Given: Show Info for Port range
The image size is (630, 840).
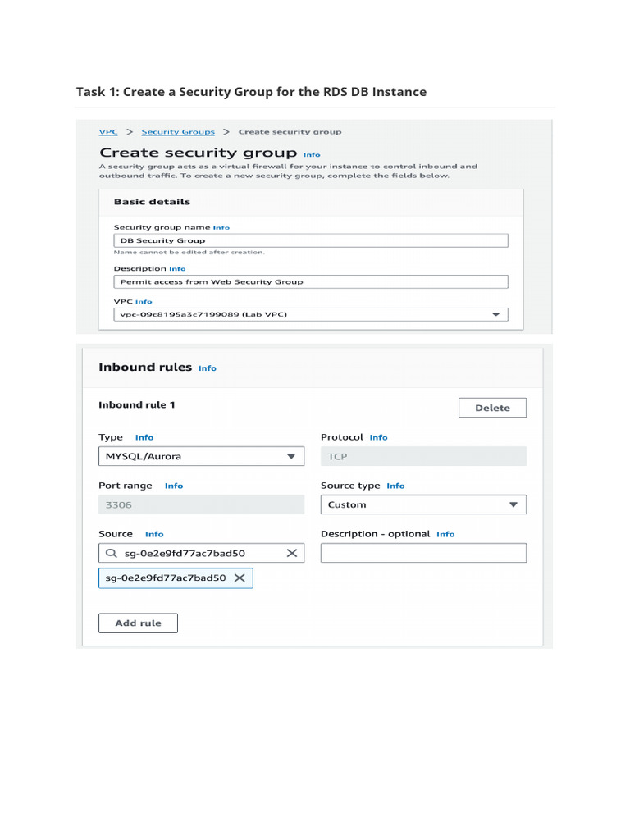Looking at the screenshot, I should click(174, 486).
